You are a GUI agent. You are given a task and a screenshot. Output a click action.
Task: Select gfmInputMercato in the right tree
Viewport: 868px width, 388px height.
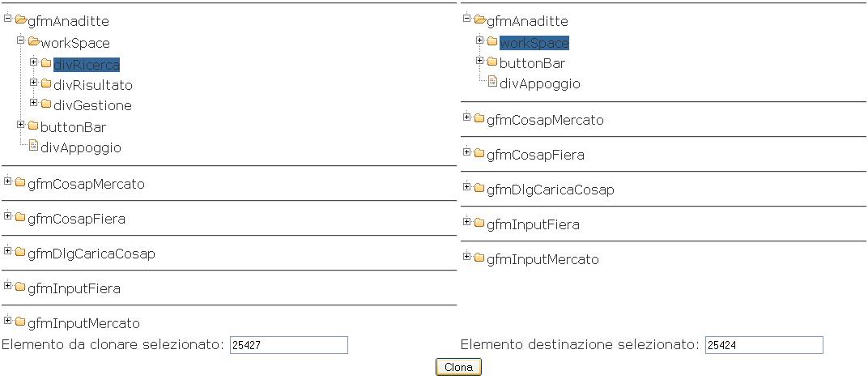(542, 259)
